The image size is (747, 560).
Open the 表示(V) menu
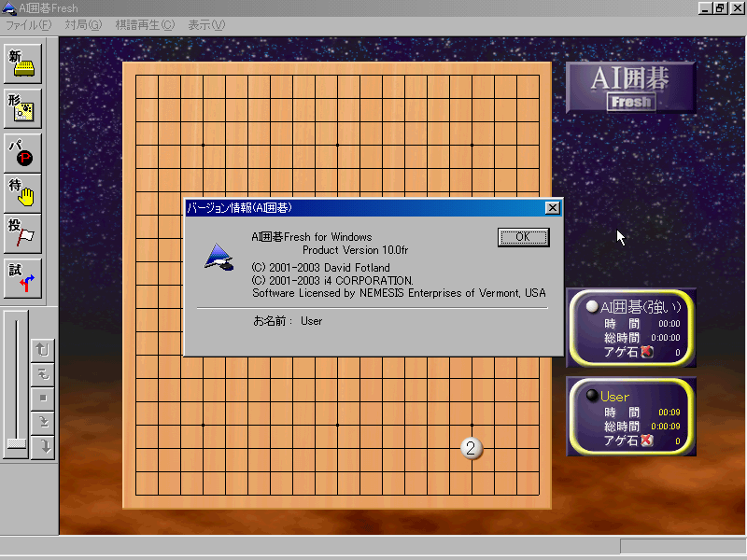205,25
